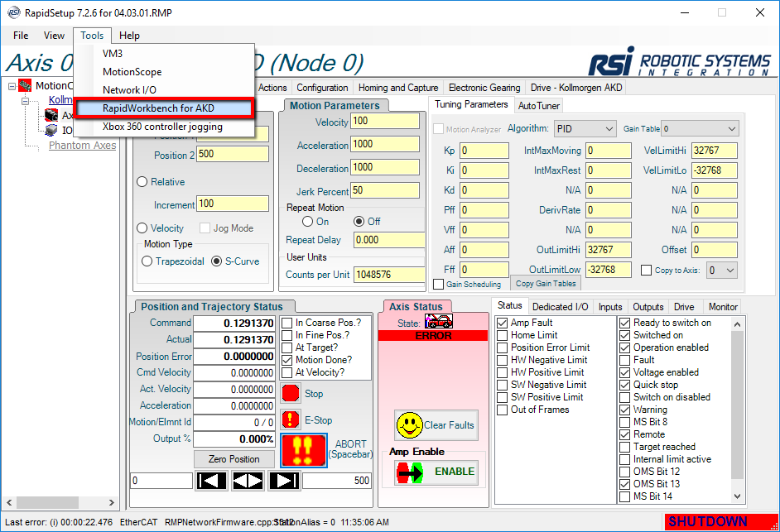The image size is (780, 532).
Task: Switch to the Electronic Gearing tab
Action: click(x=484, y=88)
